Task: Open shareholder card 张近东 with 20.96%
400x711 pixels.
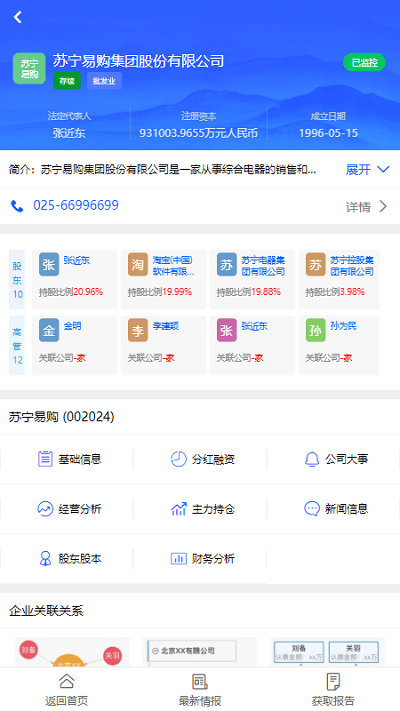Action: (74, 279)
